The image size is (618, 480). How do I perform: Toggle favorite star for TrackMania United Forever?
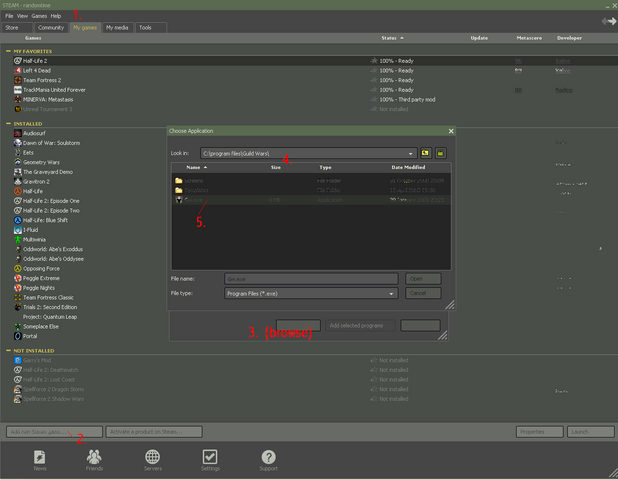(374, 90)
